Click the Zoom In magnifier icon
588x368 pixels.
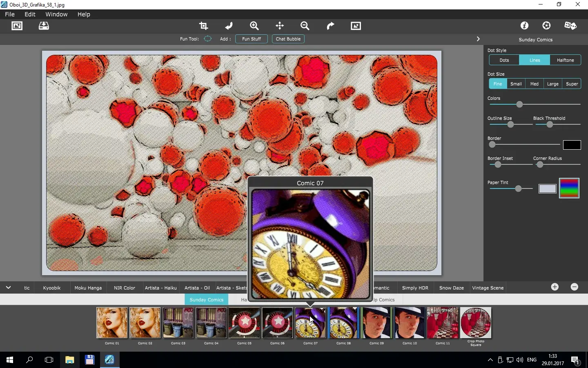pyautogui.click(x=254, y=26)
